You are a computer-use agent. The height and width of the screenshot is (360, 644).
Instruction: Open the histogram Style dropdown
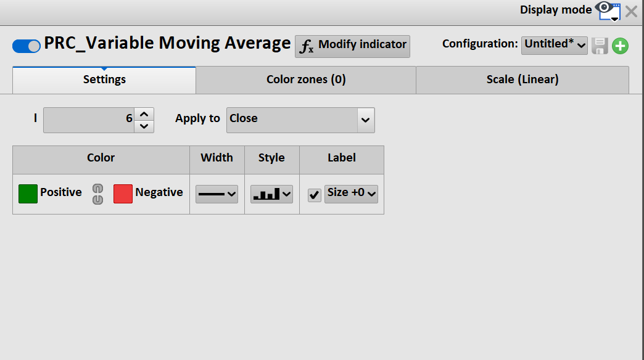271,194
